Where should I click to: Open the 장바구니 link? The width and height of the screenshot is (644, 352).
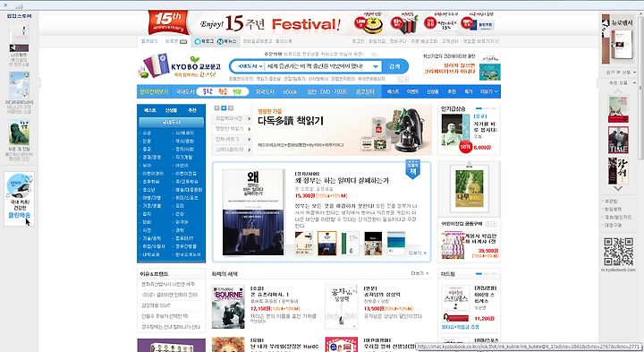[x=397, y=41]
